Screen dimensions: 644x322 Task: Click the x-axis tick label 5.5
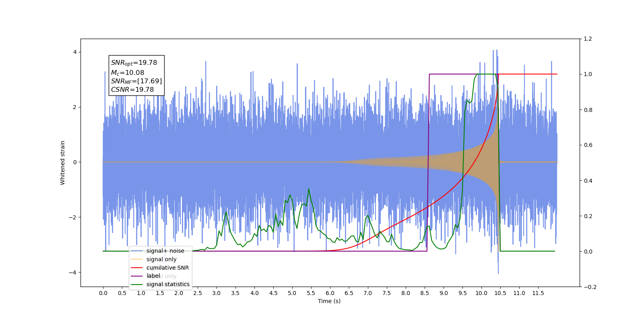click(311, 293)
